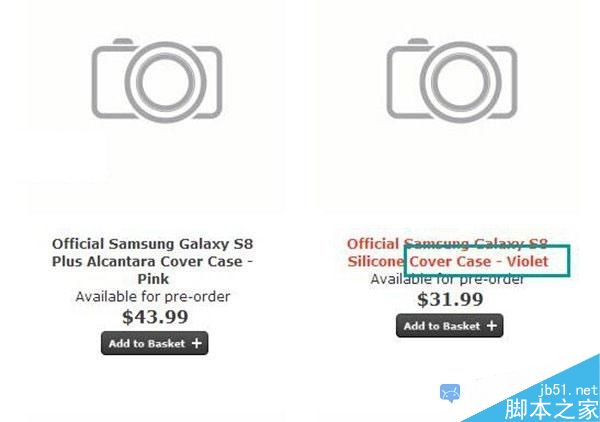Click the 脚本之家 logo text
The height and width of the screenshot is (422, 600).
pyautogui.click(x=551, y=409)
